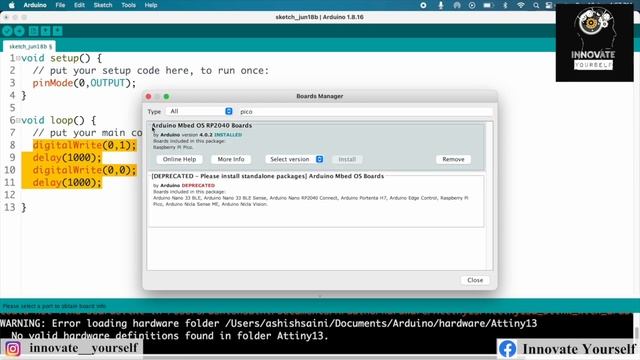Click the void loop() line

click(x=58, y=120)
